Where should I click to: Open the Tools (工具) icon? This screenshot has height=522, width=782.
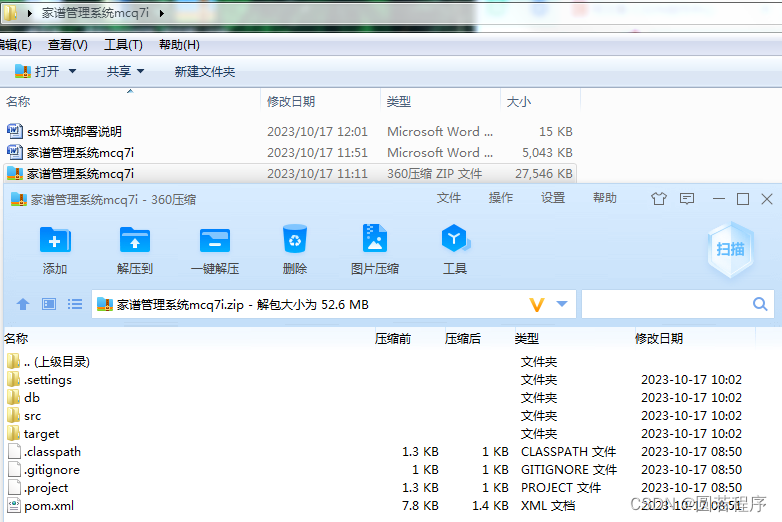click(x=454, y=238)
